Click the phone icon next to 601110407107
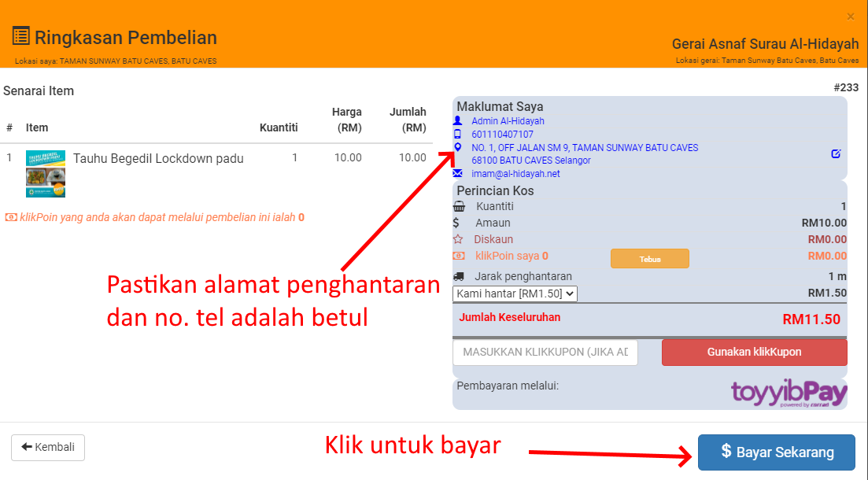The width and height of the screenshot is (868, 480). (x=458, y=135)
